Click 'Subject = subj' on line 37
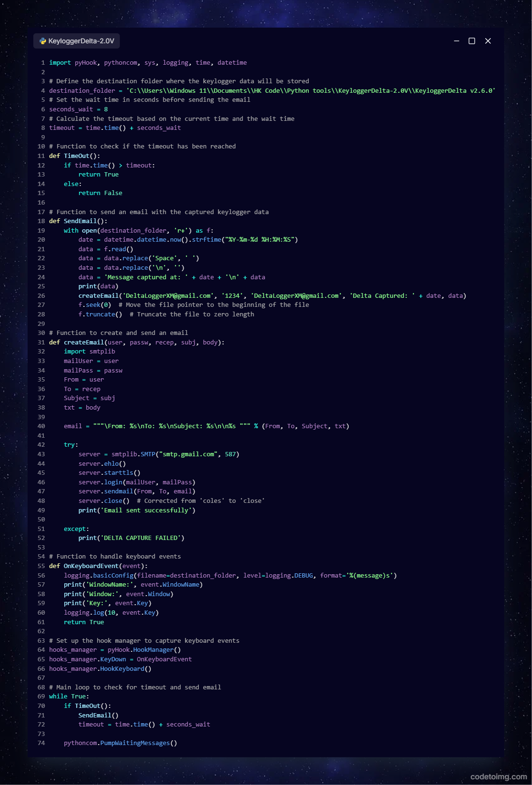This screenshot has width=532, height=785. 89,398
